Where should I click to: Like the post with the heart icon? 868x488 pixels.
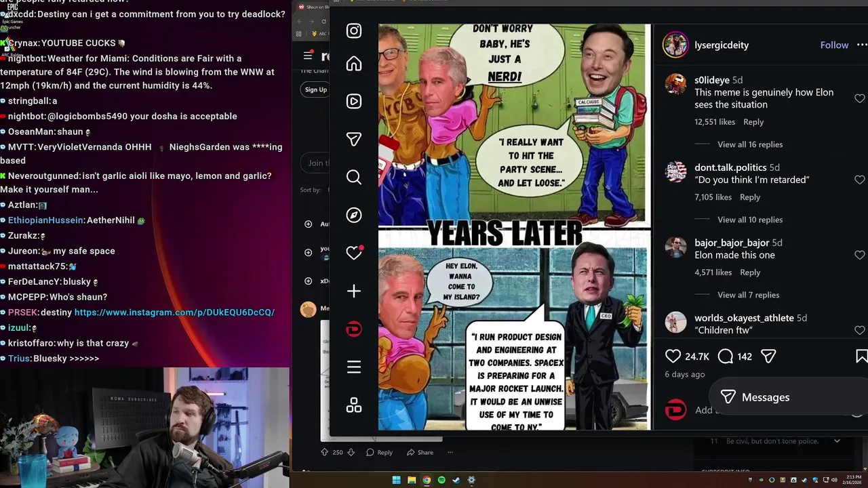tap(673, 356)
